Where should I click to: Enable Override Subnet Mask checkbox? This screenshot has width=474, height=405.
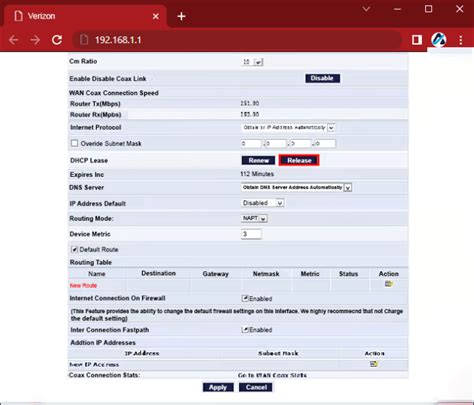click(74, 143)
